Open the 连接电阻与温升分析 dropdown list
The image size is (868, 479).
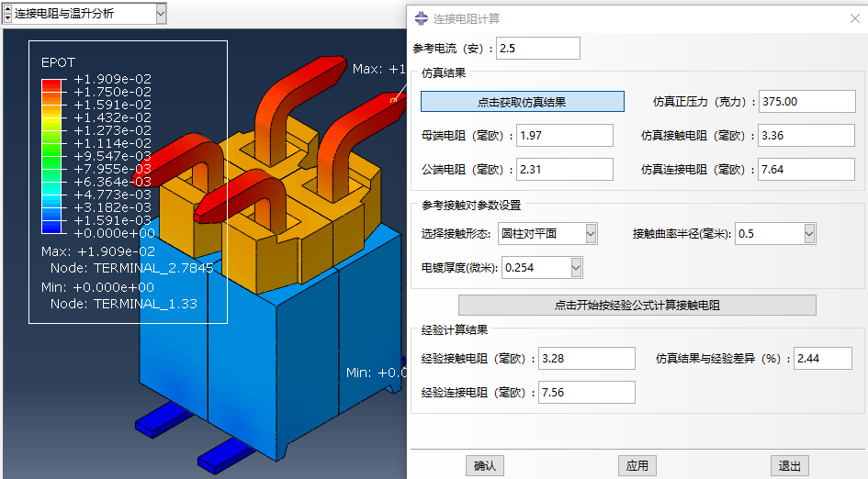click(161, 14)
